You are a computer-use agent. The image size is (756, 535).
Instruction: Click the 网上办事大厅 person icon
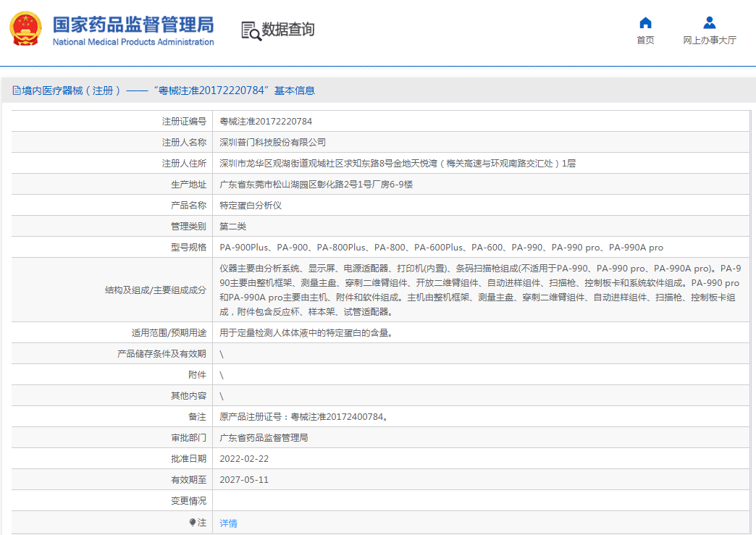click(710, 22)
